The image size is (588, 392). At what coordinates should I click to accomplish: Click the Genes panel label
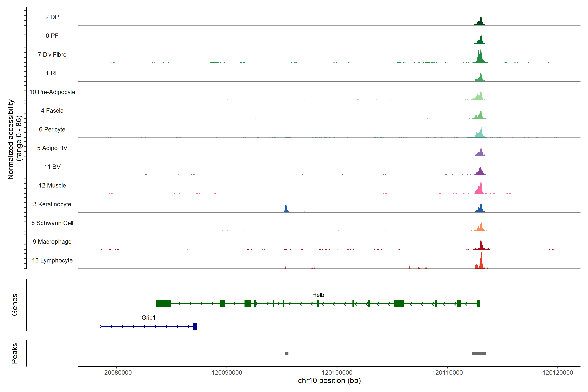pyautogui.click(x=15, y=305)
